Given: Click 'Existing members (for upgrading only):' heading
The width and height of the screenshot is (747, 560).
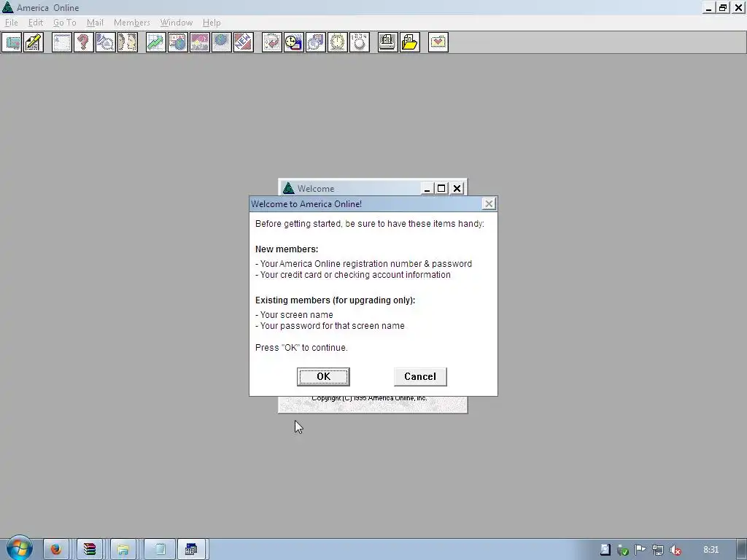Looking at the screenshot, I should tap(336, 300).
